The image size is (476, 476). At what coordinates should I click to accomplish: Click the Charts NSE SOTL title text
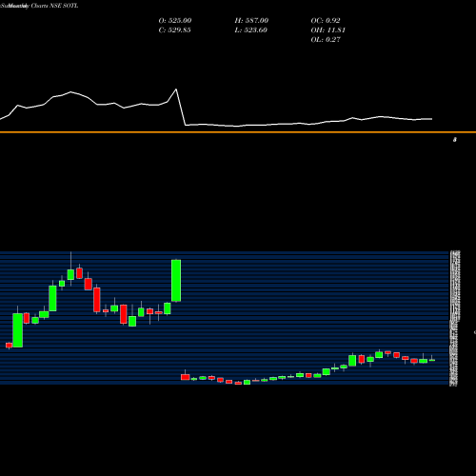pyautogui.click(x=54, y=6)
